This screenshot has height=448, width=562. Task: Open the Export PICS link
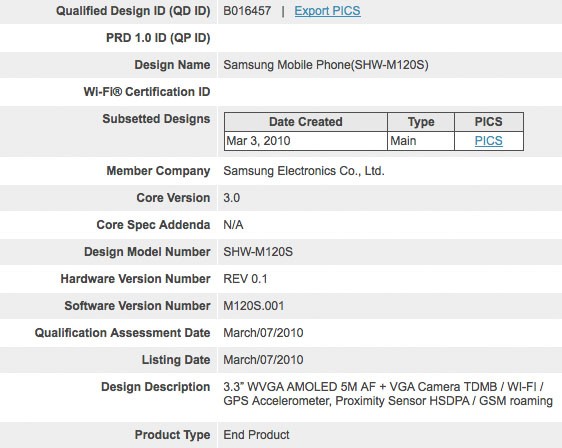(327, 11)
